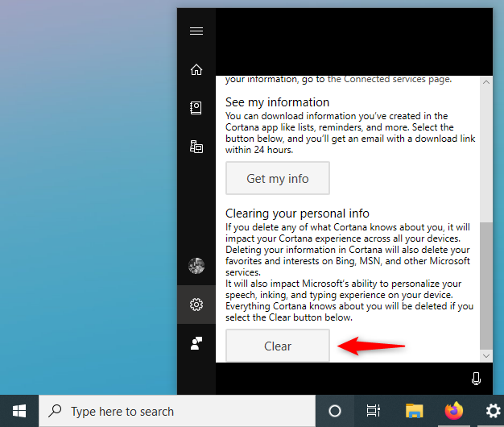This screenshot has width=504, height=427.
Task: Go to Cortana Home
Action: point(196,69)
